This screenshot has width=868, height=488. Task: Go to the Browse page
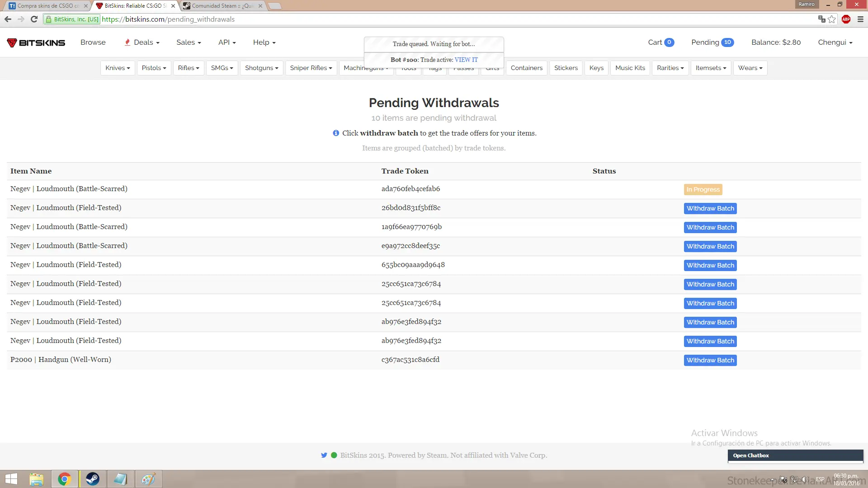point(93,42)
